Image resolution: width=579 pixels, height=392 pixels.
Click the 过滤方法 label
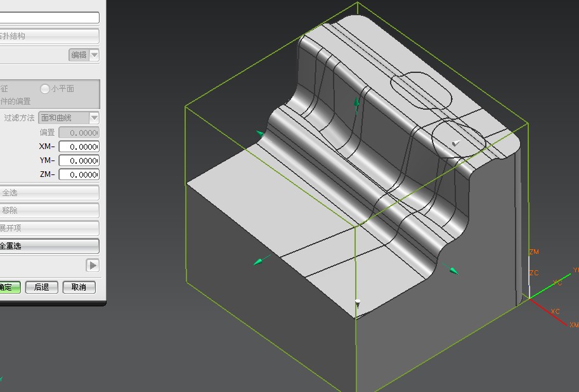tap(19, 118)
